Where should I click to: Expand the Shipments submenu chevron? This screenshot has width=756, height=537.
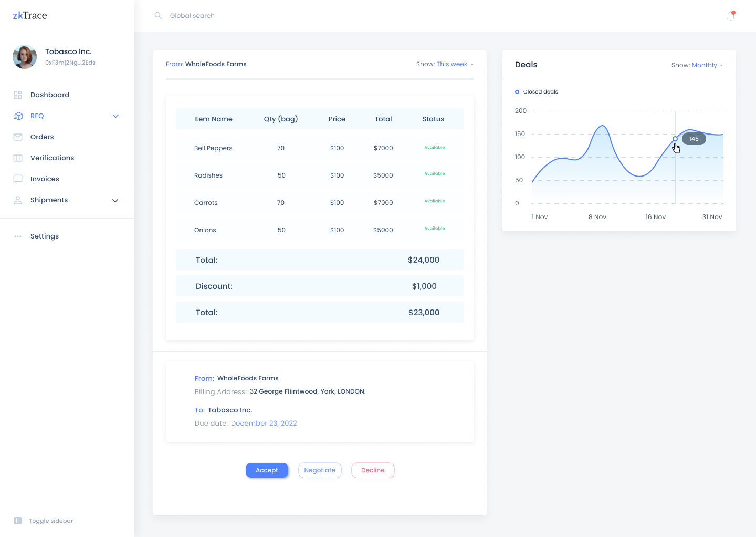(115, 201)
